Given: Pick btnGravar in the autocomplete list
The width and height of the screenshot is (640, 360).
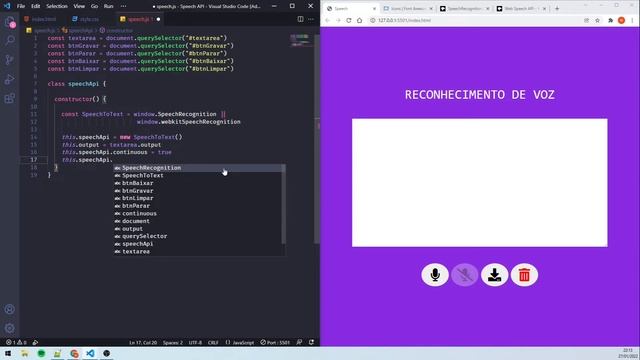Looking at the screenshot, I should (x=199, y=191).
